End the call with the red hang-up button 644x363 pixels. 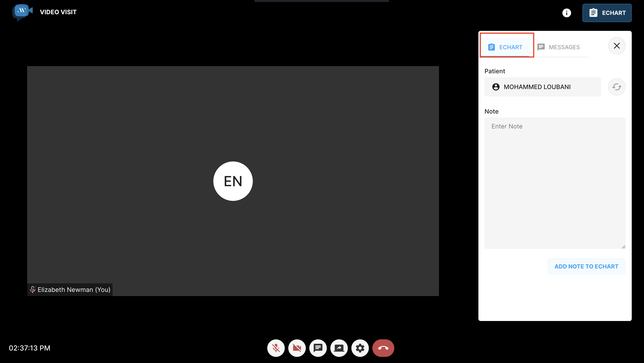[383, 348]
